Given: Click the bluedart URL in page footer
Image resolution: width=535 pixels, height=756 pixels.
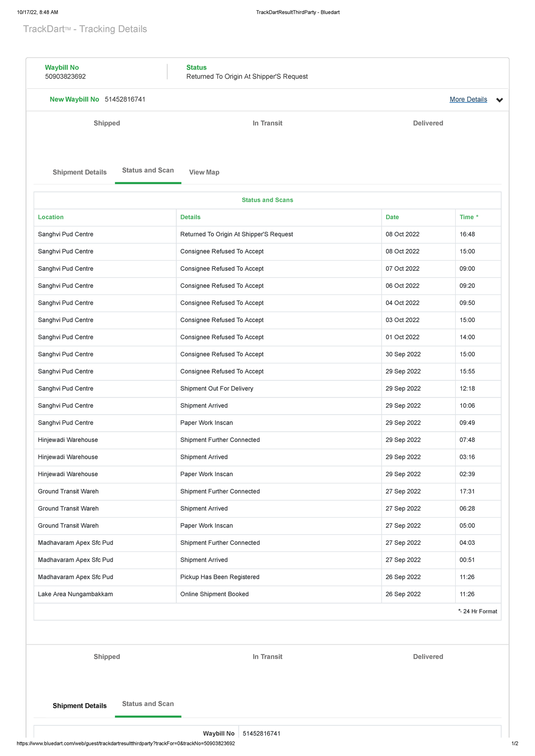Looking at the screenshot, I should click(126, 744).
